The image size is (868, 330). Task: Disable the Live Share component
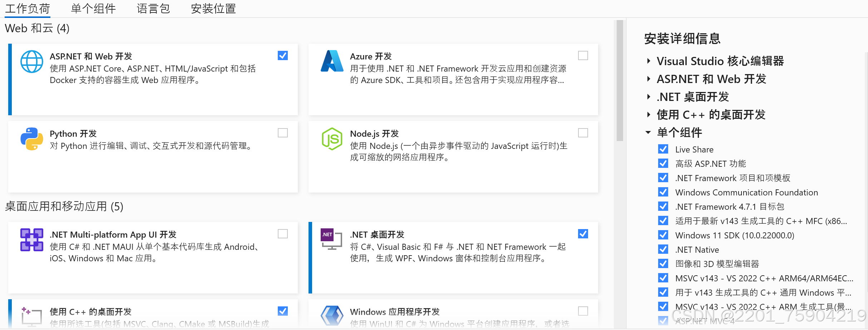click(x=663, y=149)
